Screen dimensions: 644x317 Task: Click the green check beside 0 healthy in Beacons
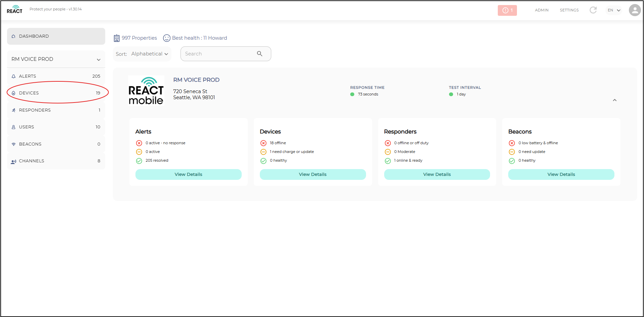pyautogui.click(x=512, y=161)
